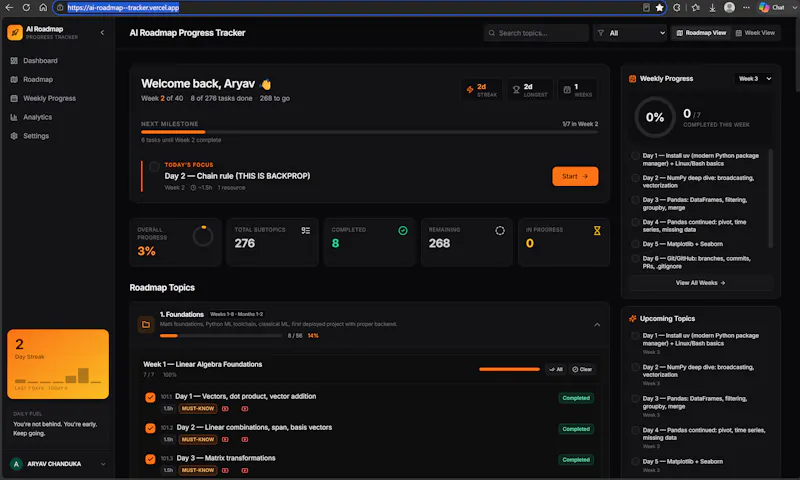Click the In Progress hourglass icon

coord(597,231)
